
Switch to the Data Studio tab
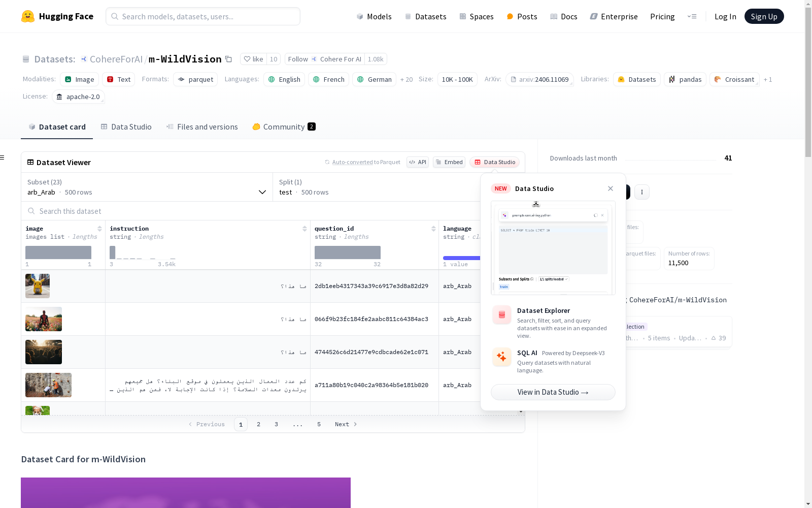(126, 127)
